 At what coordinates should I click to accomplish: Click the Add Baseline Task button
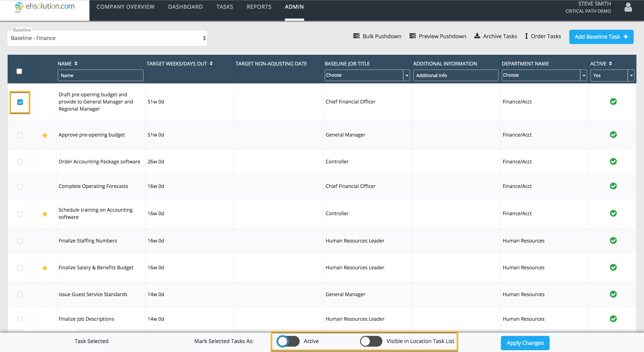pyautogui.click(x=601, y=37)
